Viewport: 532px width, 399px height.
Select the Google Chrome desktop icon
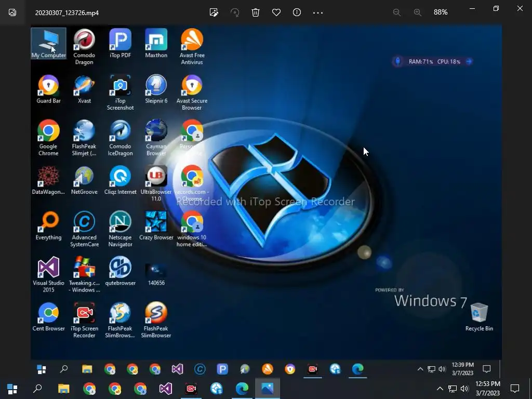48,138
